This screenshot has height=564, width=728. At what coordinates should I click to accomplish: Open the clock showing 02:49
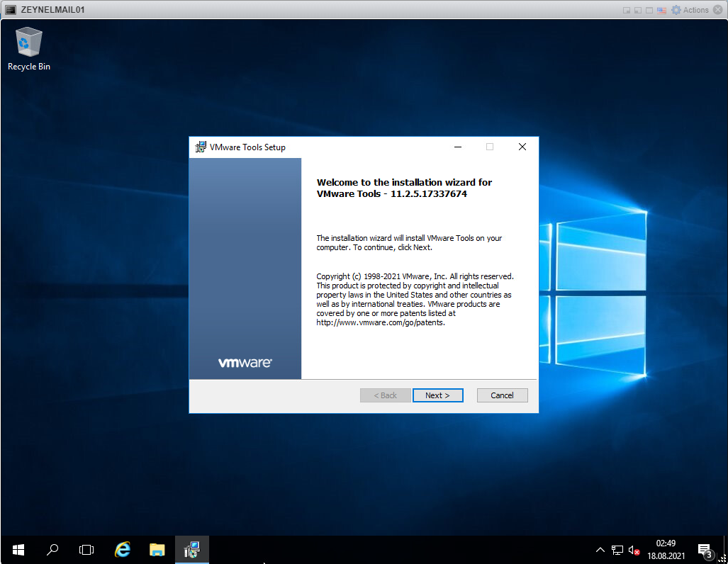click(666, 543)
